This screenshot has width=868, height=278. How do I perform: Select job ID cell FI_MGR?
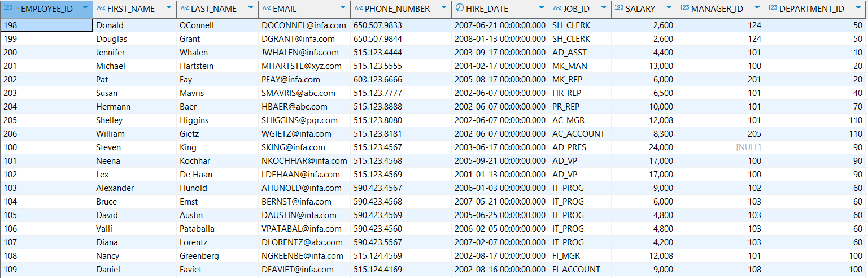[580, 256]
